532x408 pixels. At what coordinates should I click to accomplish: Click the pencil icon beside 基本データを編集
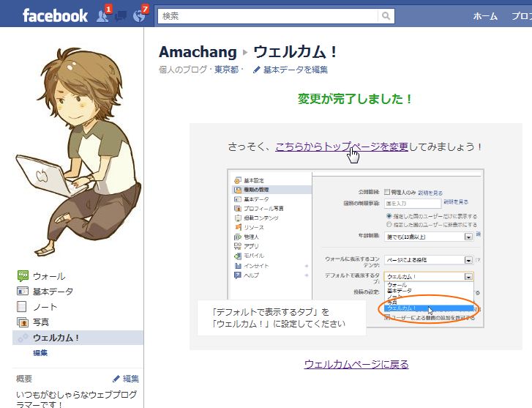(257, 70)
